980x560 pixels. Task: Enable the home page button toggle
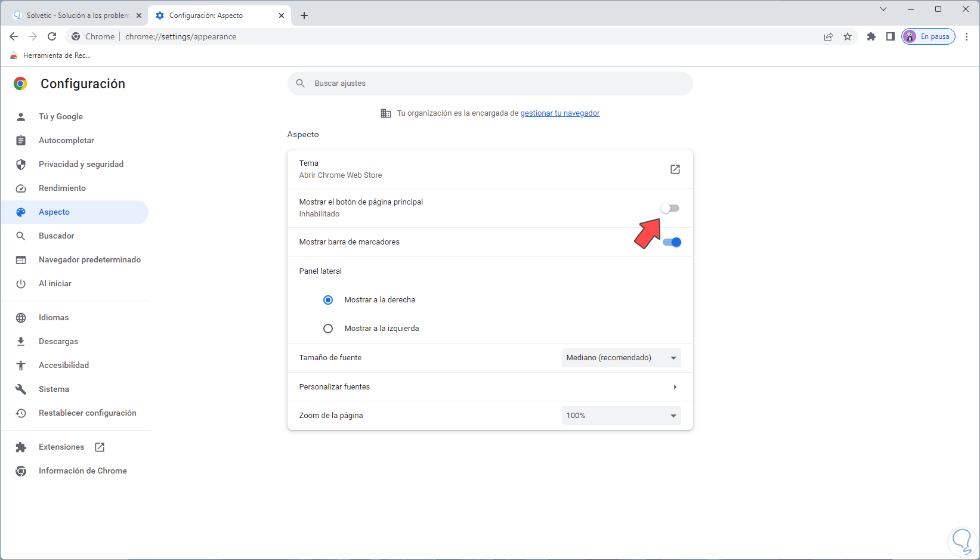click(x=670, y=208)
